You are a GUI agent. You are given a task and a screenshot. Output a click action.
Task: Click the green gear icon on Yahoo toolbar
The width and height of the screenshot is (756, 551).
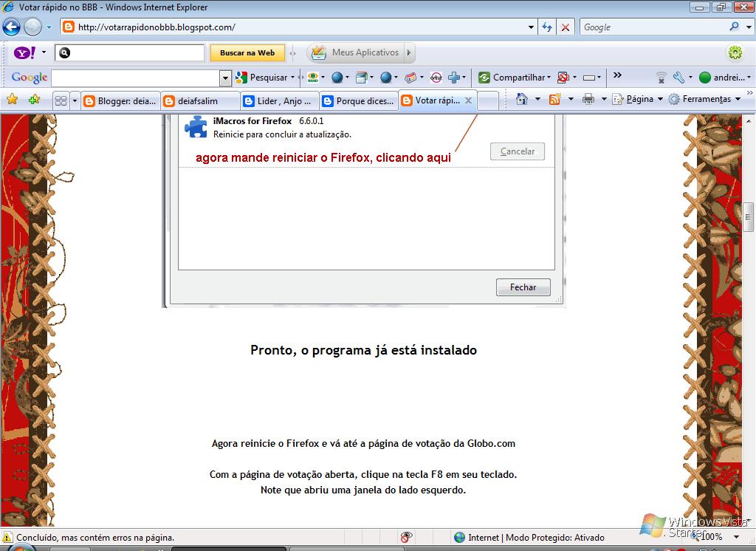735,52
